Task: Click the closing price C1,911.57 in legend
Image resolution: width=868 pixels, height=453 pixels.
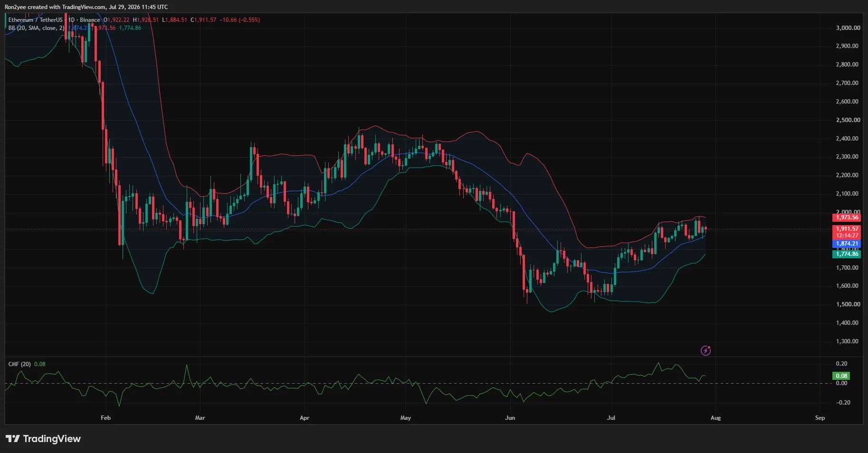Action: point(203,20)
